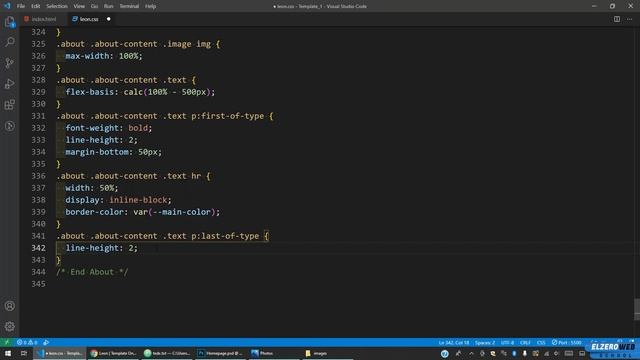The width and height of the screenshot is (640, 360).
Task: Open the Go menu
Action: tap(94, 6)
